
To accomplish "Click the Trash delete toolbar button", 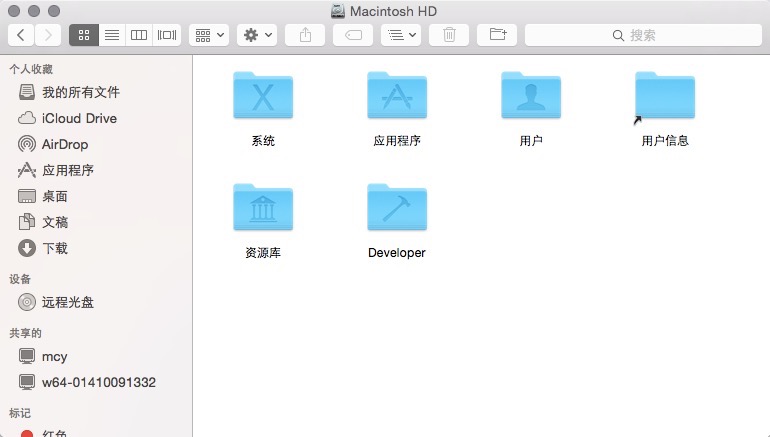I will [x=449, y=35].
